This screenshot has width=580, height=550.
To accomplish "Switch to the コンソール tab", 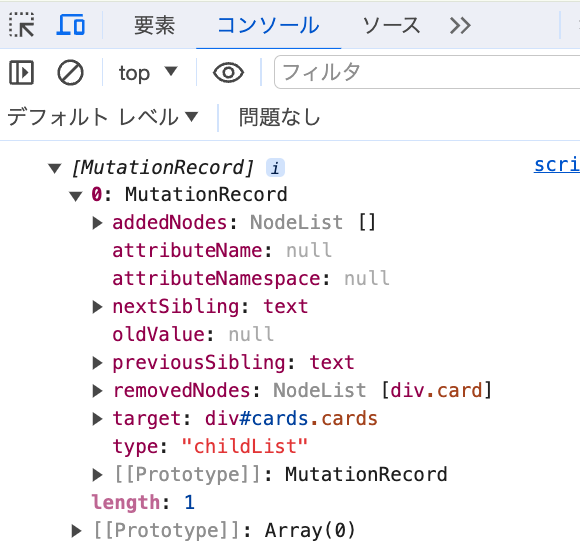I will [269, 26].
